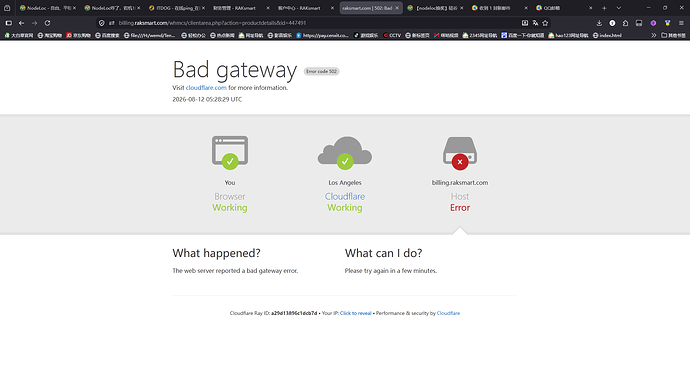Close the QQ mail tab
Image resolution: width=690 pixels, height=370 pixels.
pos(591,8)
